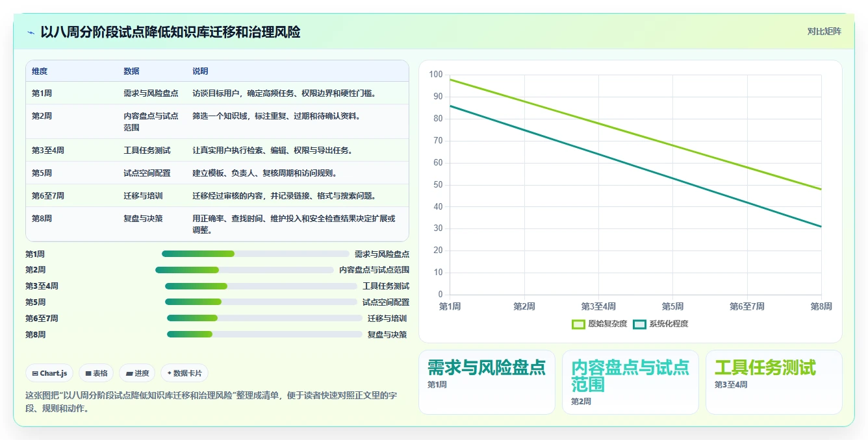Screen dimensions: 868x440
Task: Click the 说明 column header
Action: tap(200, 71)
